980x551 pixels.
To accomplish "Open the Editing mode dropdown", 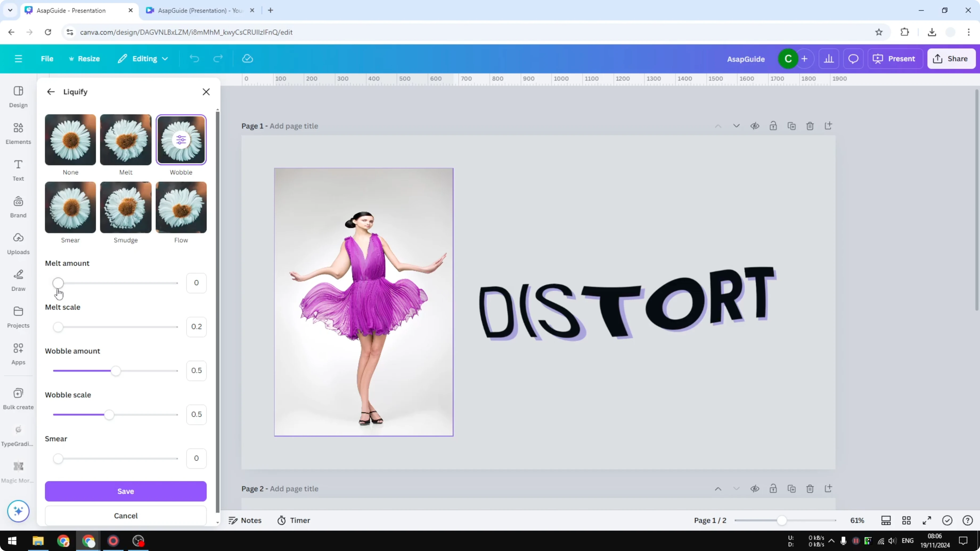I will click(144, 59).
